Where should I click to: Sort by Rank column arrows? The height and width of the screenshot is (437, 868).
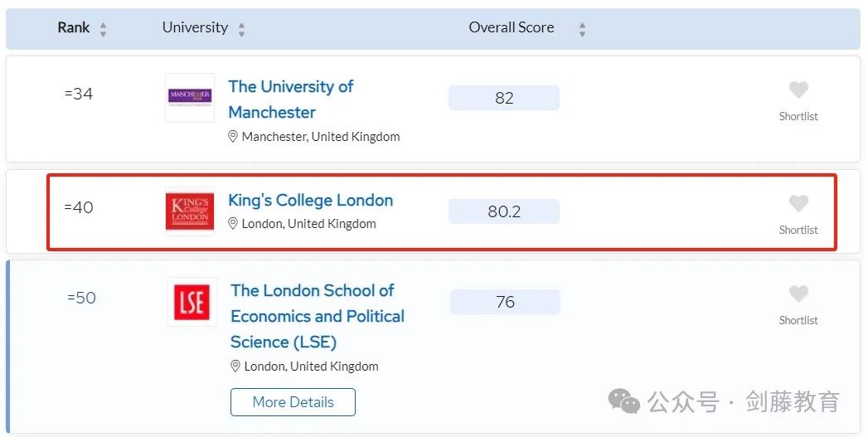pos(103,30)
